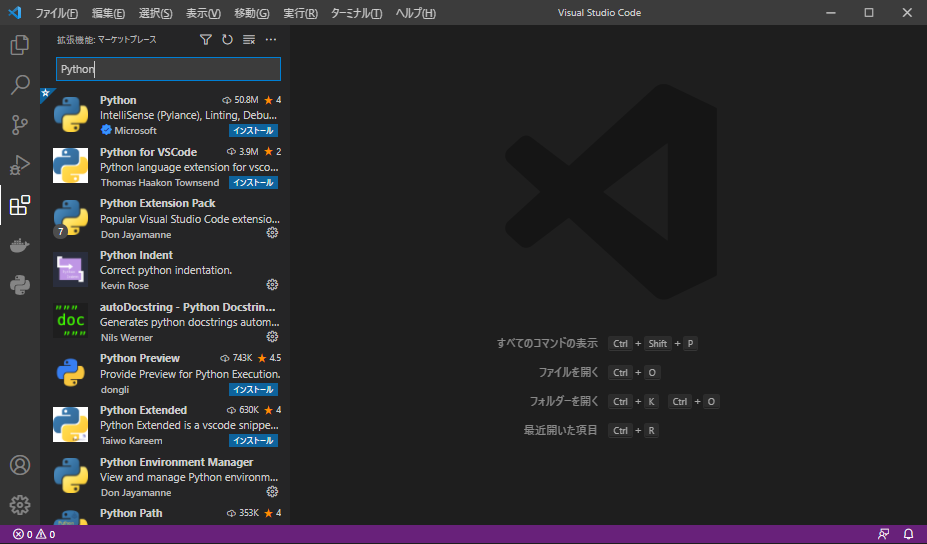
Task: Clear extensions search results
Action: click(x=249, y=40)
